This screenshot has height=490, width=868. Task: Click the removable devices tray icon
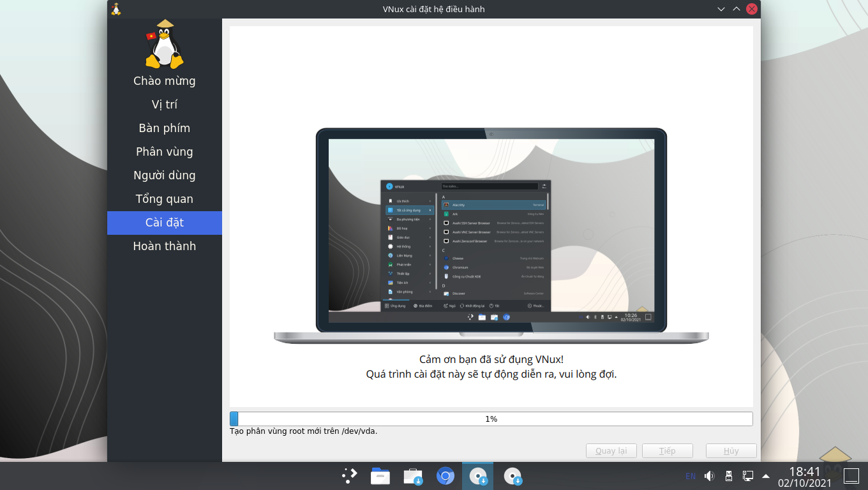coord(728,476)
